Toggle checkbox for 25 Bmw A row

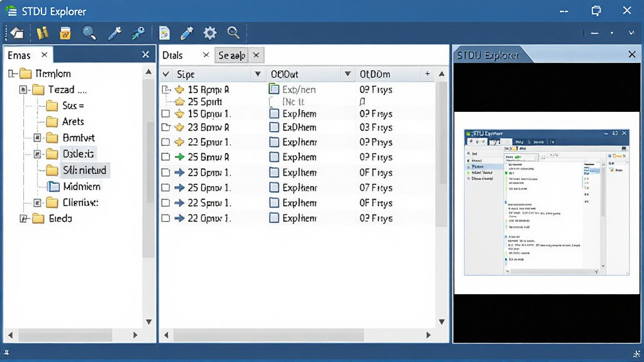coord(165,156)
